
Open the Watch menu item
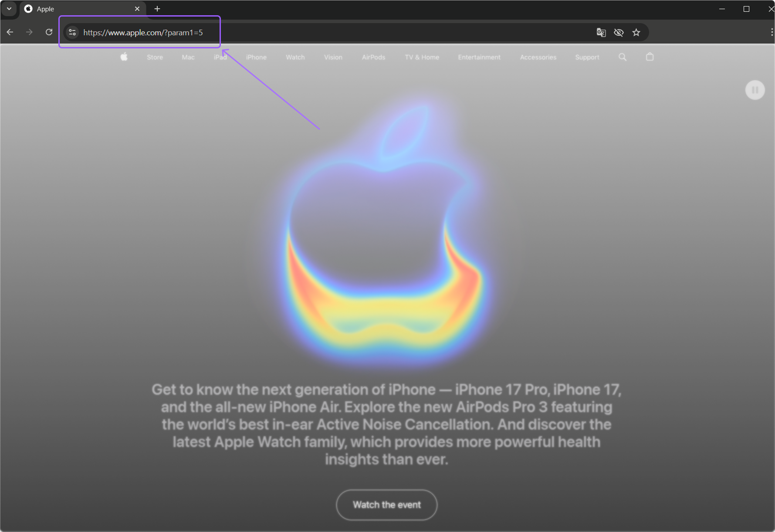[295, 57]
